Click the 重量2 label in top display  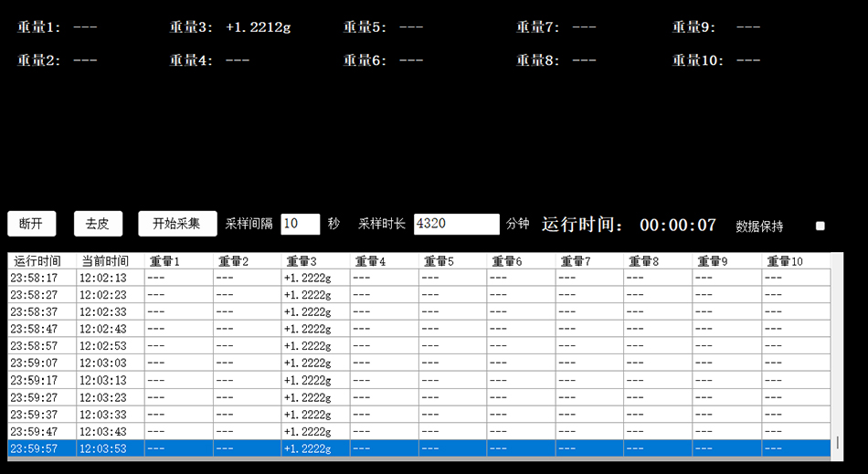(x=38, y=60)
